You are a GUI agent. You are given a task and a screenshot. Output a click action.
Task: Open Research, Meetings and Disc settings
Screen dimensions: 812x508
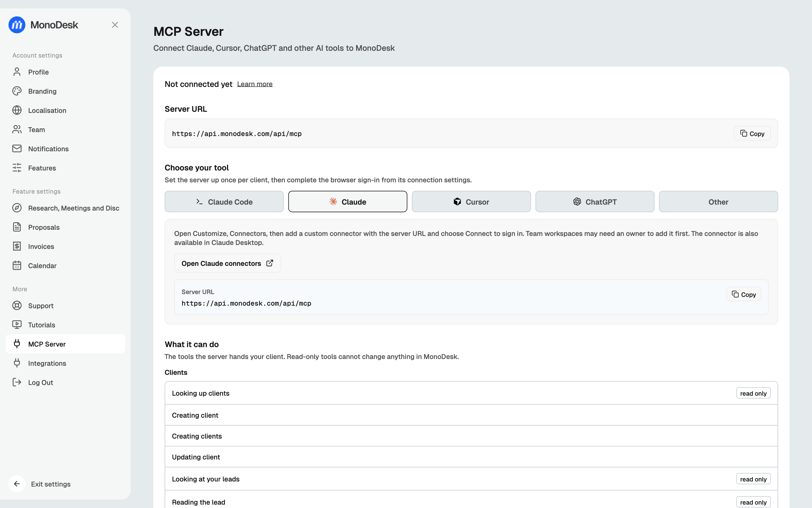(x=65, y=208)
